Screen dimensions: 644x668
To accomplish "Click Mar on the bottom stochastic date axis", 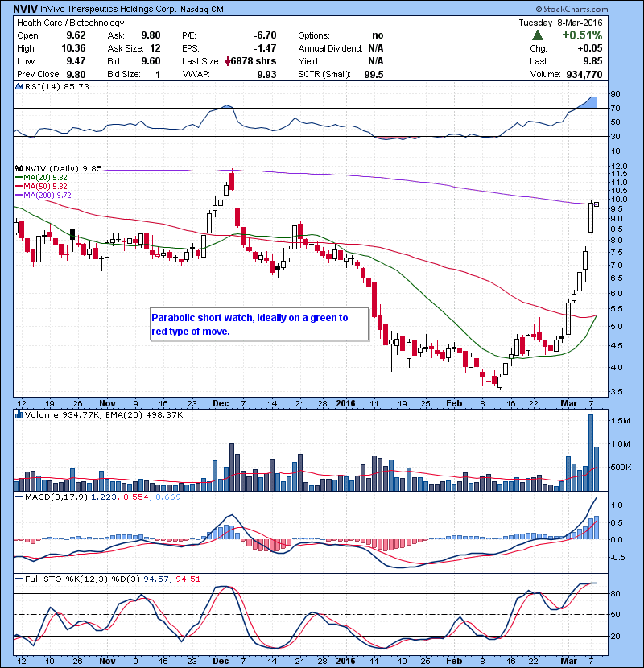I will (x=568, y=661).
